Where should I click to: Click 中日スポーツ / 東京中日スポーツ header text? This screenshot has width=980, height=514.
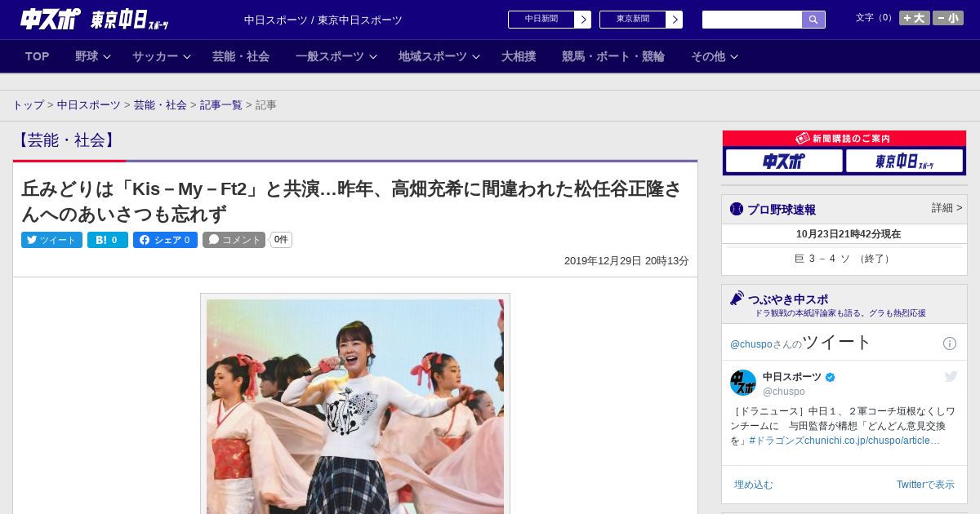[x=323, y=20]
